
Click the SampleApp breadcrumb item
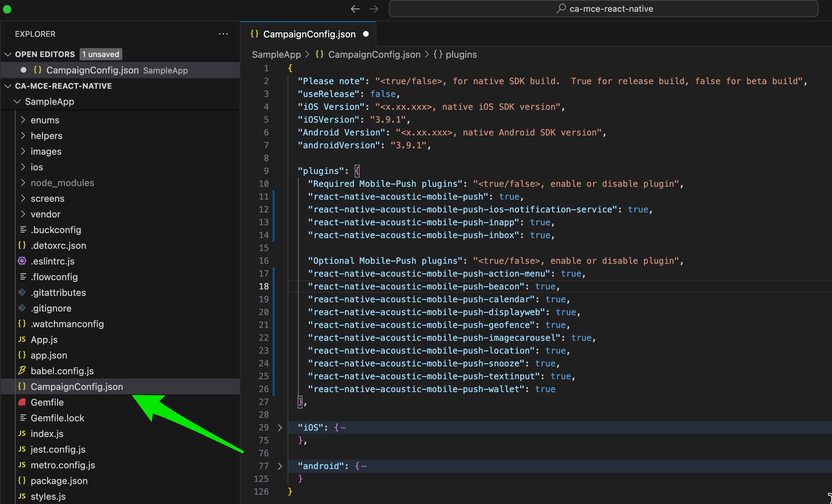click(276, 55)
